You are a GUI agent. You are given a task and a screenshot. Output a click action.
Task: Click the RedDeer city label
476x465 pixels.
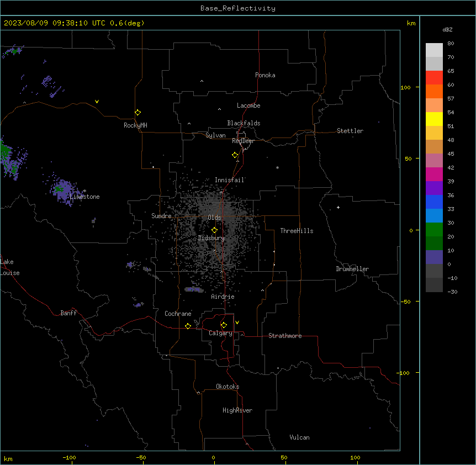(x=243, y=141)
